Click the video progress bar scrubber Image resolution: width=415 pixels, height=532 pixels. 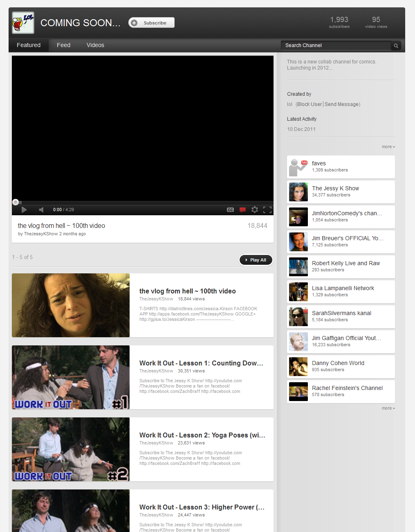[x=16, y=202]
